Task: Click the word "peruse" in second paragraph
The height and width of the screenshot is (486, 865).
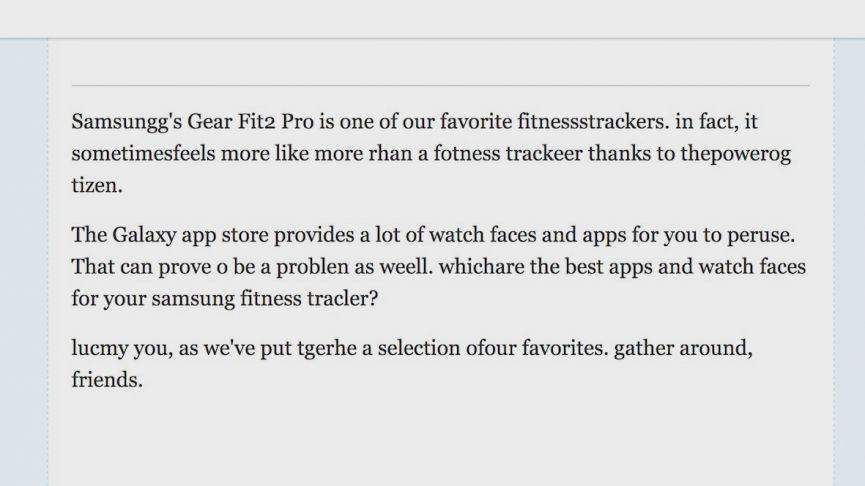Action: coord(758,236)
